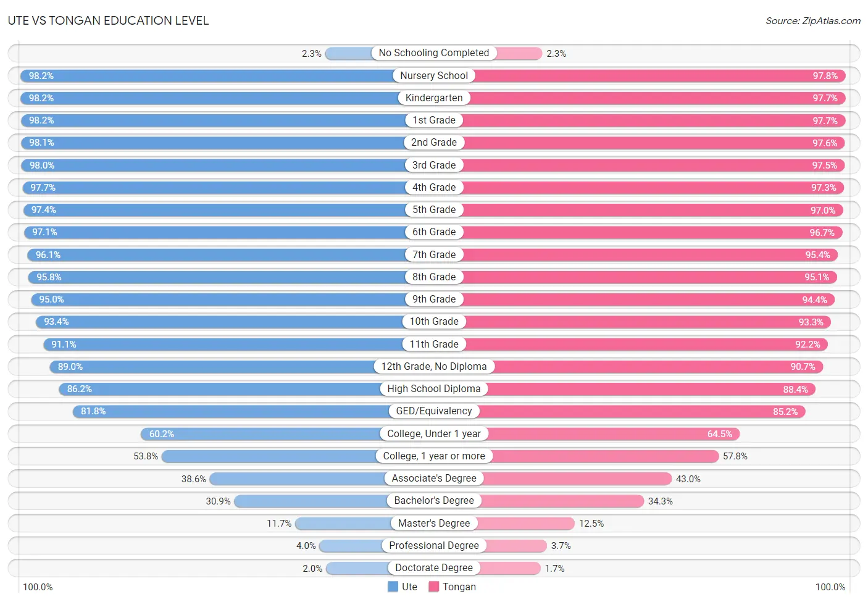This screenshot has width=868, height=602.
Task: Click the Doctorate Degree label
Action: click(x=434, y=567)
